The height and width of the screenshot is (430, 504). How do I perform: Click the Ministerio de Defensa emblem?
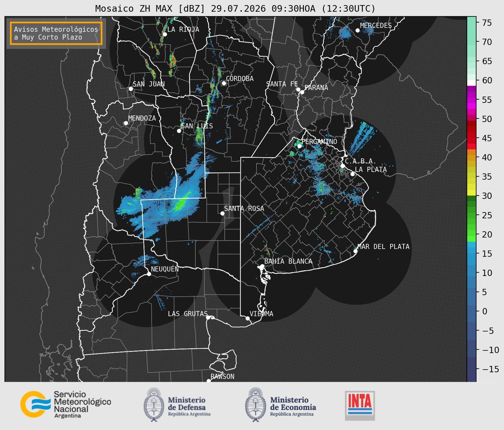(154, 405)
